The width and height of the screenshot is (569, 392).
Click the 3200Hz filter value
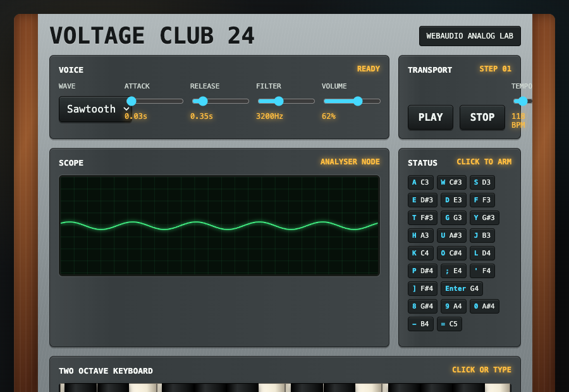click(x=269, y=116)
